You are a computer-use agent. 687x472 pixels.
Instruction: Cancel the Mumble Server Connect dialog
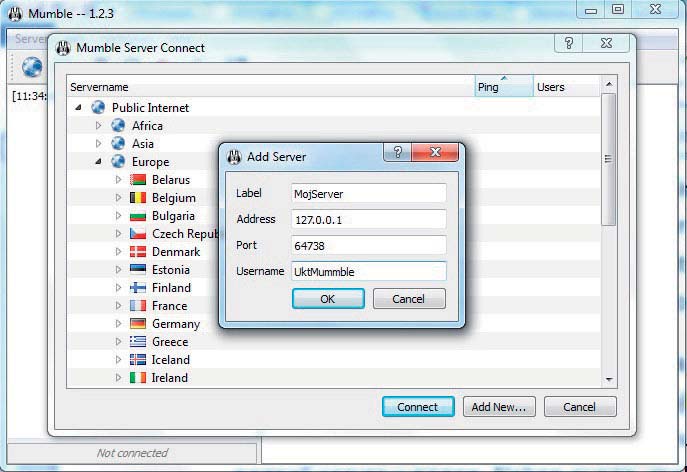(x=580, y=407)
